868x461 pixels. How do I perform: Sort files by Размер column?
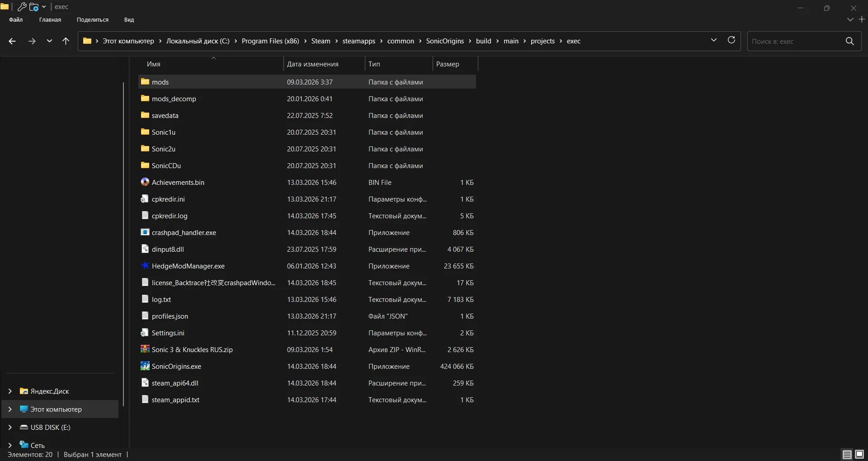tap(455, 64)
